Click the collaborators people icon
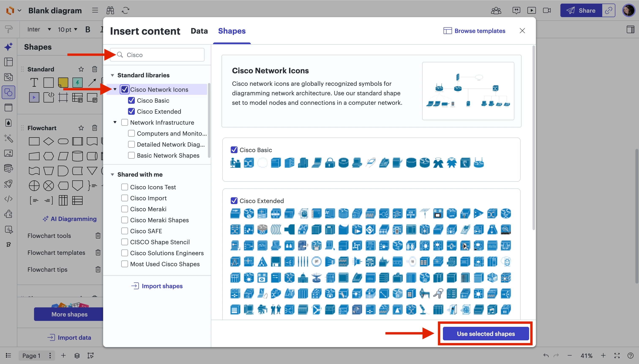639x364 pixels. 496,10
